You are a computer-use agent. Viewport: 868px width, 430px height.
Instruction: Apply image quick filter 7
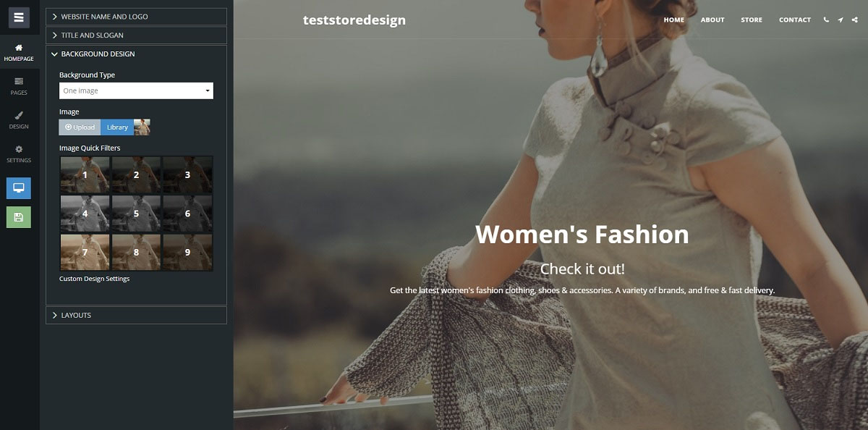85,253
